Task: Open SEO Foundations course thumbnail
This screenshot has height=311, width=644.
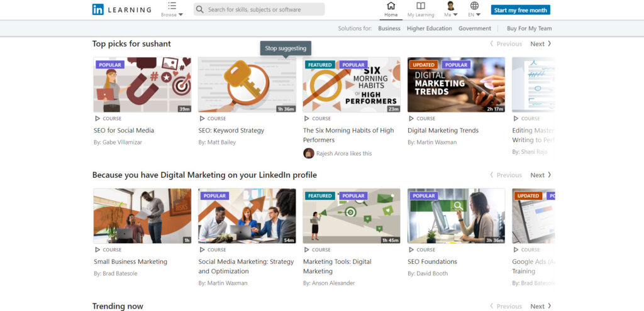Action: [x=457, y=216]
